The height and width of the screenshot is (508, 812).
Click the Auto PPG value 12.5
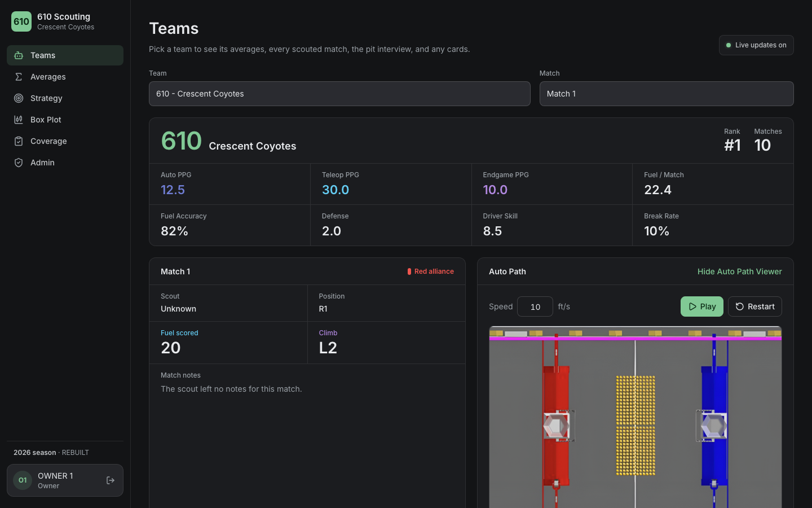point(173,190)
